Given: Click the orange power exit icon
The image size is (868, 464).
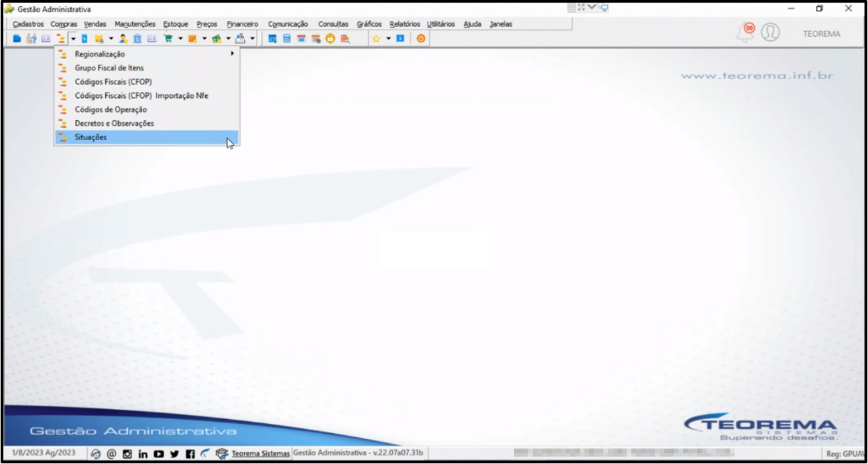Looking at the screenshot, I should tap(420, 39).
